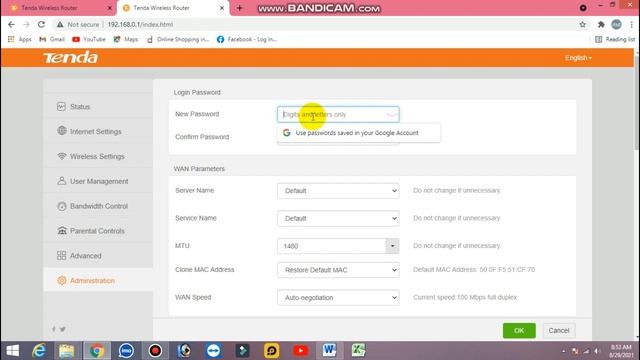Image resolution: width=640 pixels, height=360 pixels.
Task: Click the browser back arrow
Action: pyautogui.click(x=11, y=24)
